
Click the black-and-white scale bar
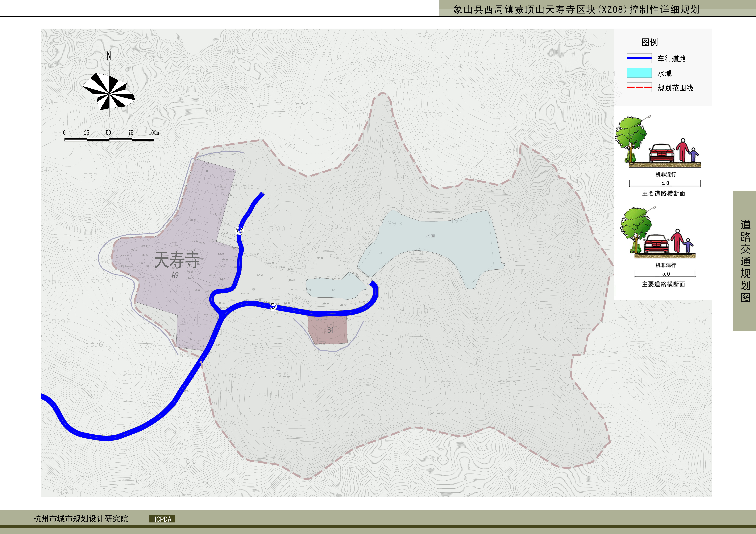109,140
